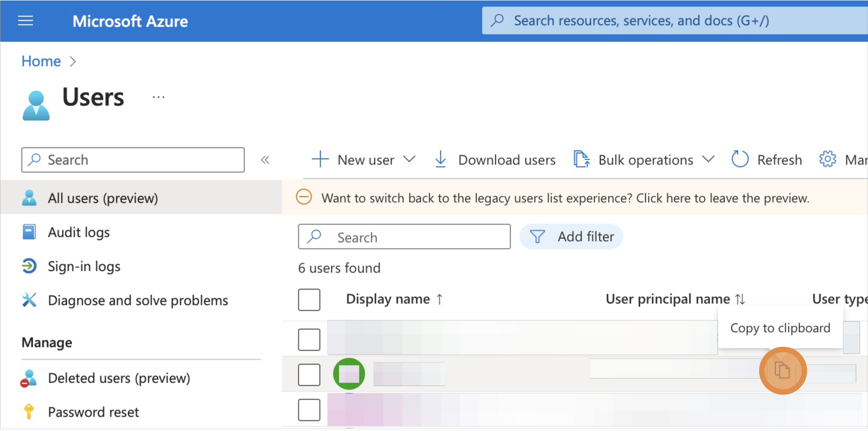This screenshot has height=431, width=868.
Task: Open the New user dropdown
Action: pyautogui.click(x=409, y=159)
